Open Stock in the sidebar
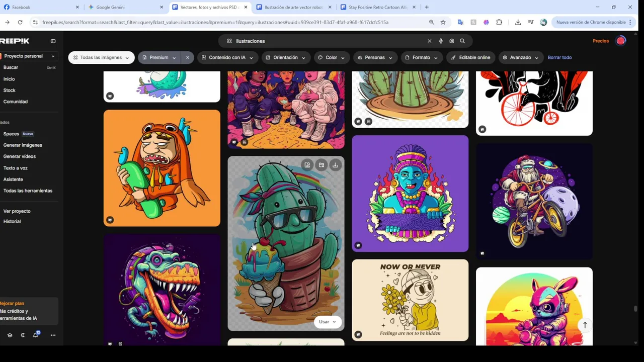644x362 pixels. (10, 90)
